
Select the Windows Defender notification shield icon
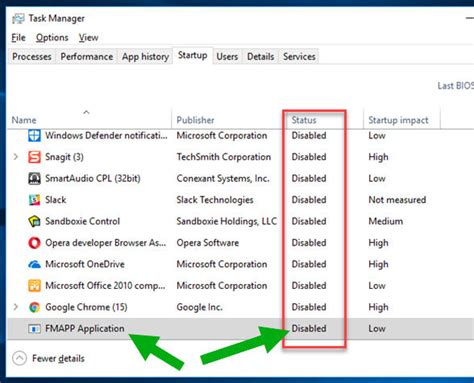34,136
